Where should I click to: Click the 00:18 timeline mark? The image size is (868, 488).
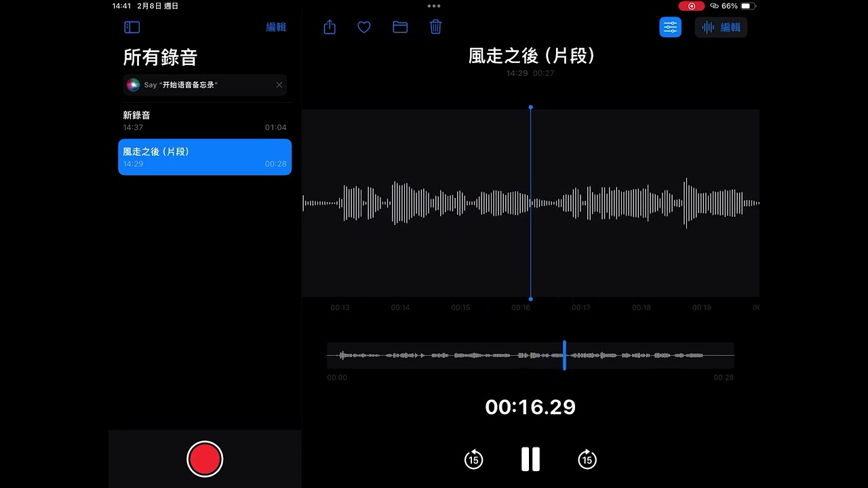[x=642, y=308]
